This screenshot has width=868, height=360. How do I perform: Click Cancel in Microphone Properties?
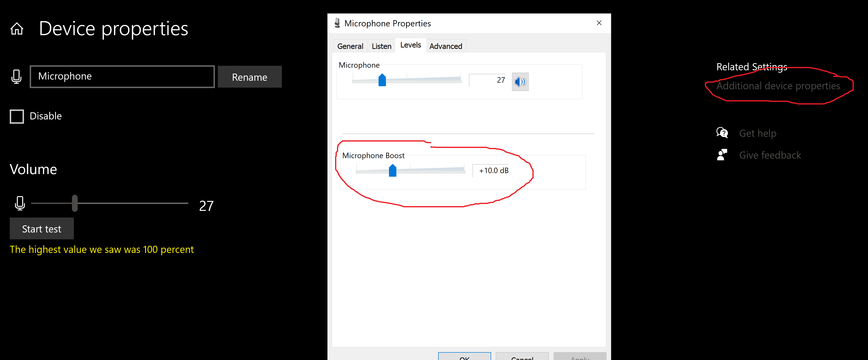click(522, 357)
